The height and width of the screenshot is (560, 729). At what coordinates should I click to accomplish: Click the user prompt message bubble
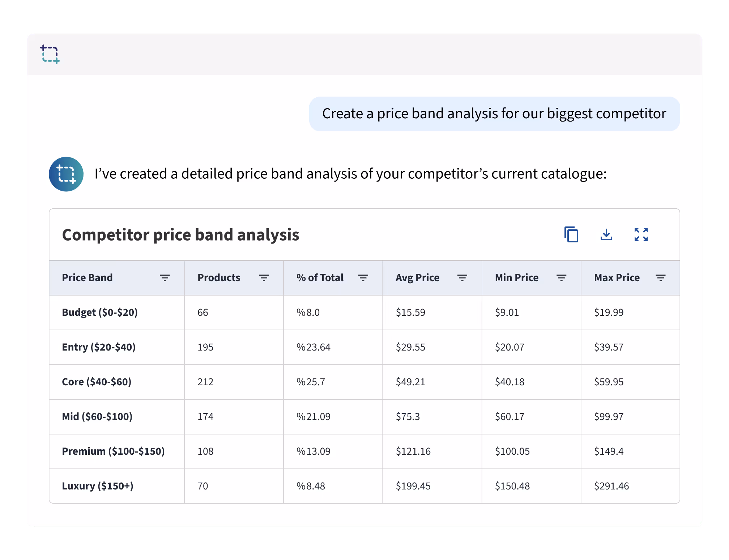(494, 114)
